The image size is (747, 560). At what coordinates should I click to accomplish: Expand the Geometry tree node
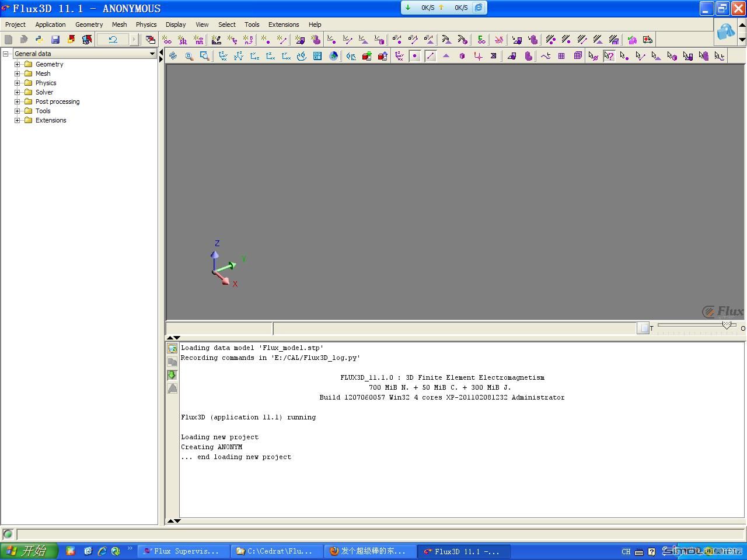[18, 64]
